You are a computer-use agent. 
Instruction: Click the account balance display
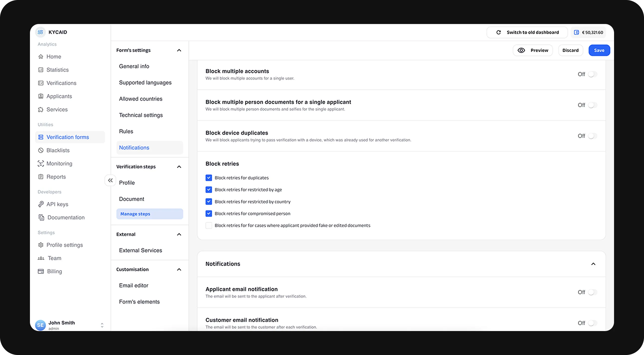(x=589, y=32)
